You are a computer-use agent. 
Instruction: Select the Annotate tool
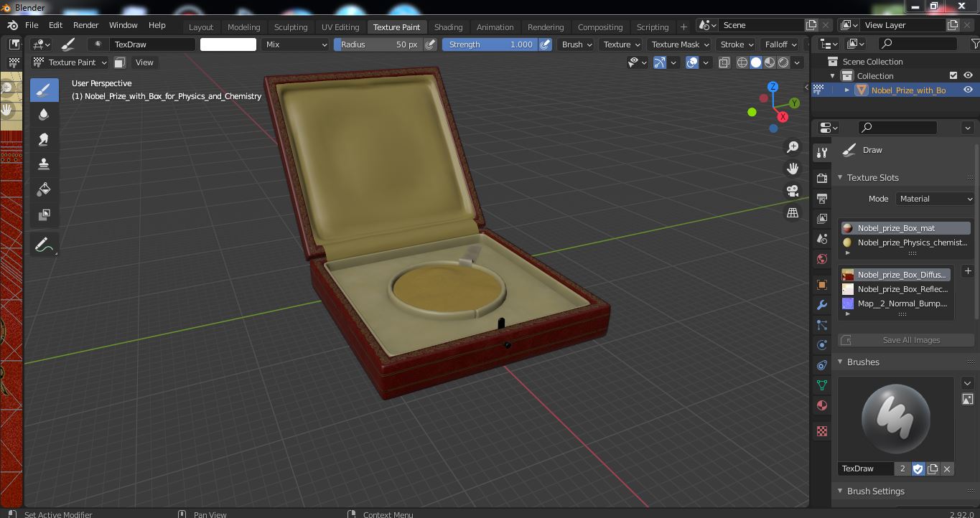pyautogui.click(x=44, y=245)
